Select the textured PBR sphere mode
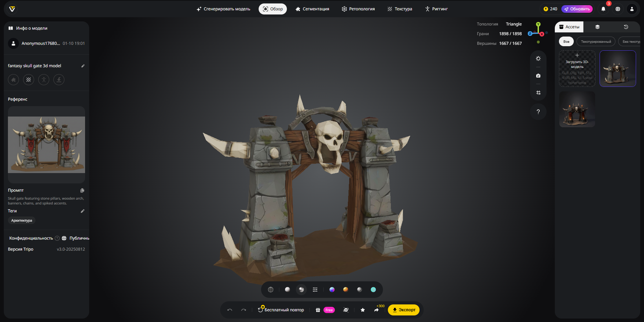 tap(301, 290)
